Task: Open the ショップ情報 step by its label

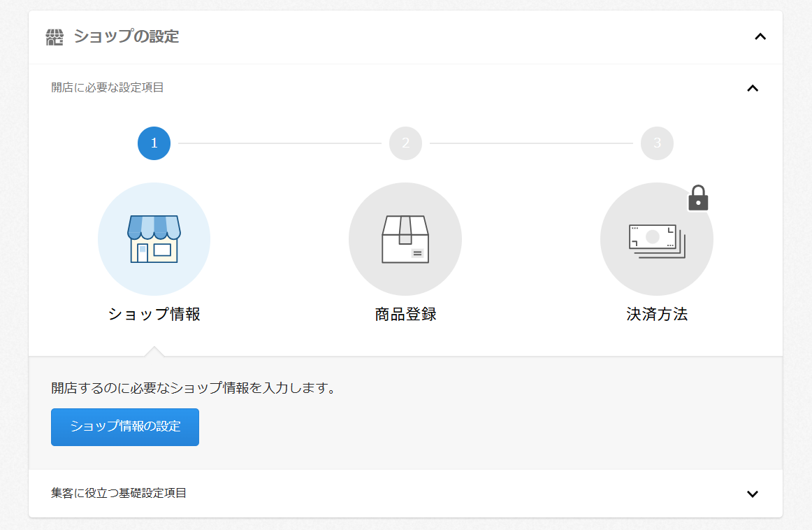Action: coord(154,315)
